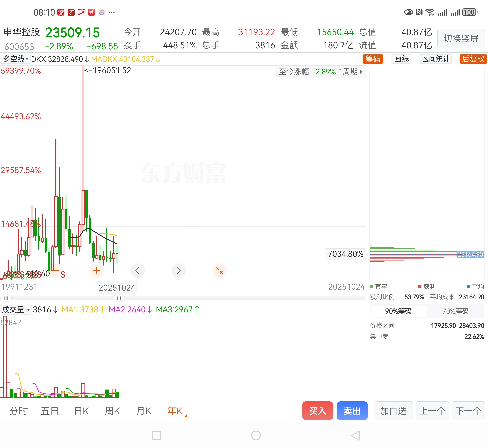Tap the left chevron to scroll chart back
Screen dimensions: 488x448
tap(137, 271)
